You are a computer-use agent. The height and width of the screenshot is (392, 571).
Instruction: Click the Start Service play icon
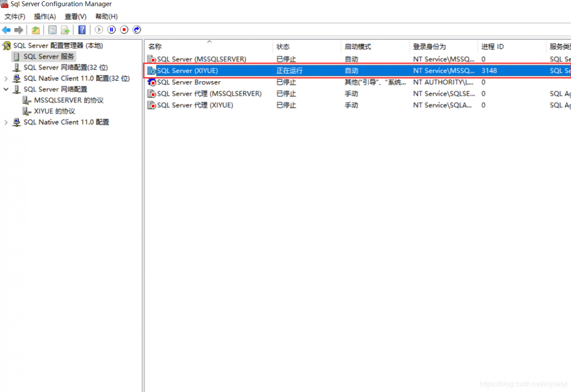coord(99,30)
